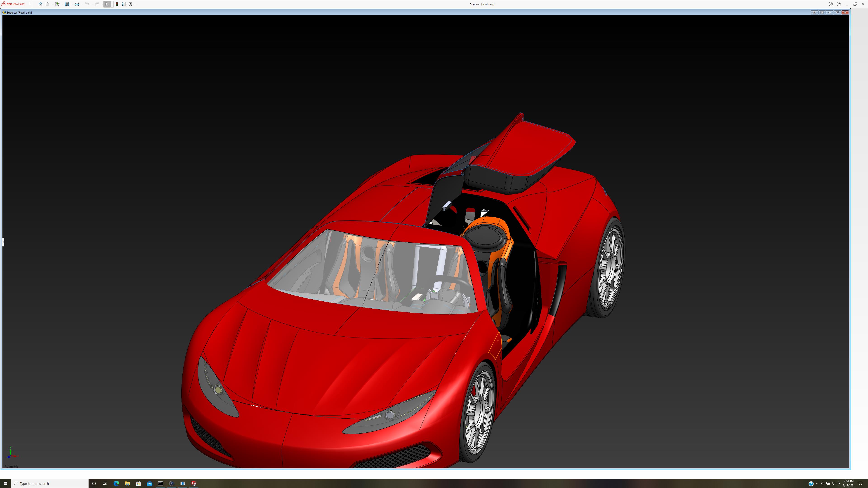
Task: Open the Select tool dropdown arrow
Action: (x=111, y=4)
